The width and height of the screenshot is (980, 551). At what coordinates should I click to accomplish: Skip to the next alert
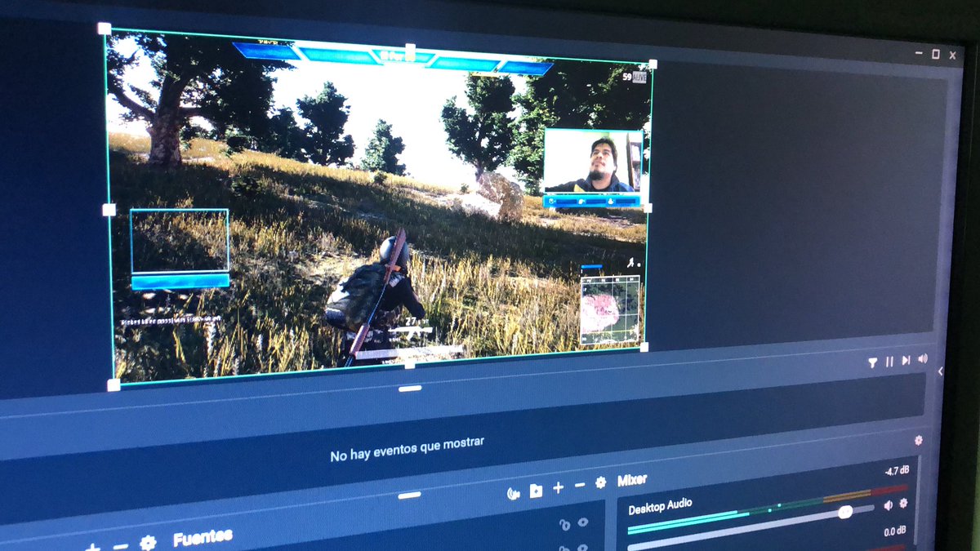point(906,360)
